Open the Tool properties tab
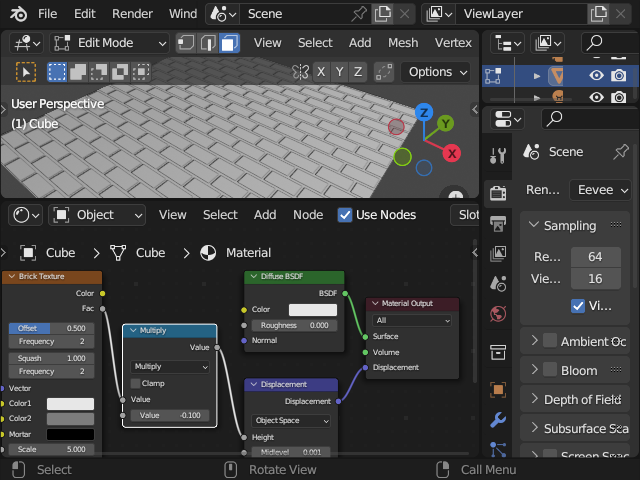 [x=498, y=155]
